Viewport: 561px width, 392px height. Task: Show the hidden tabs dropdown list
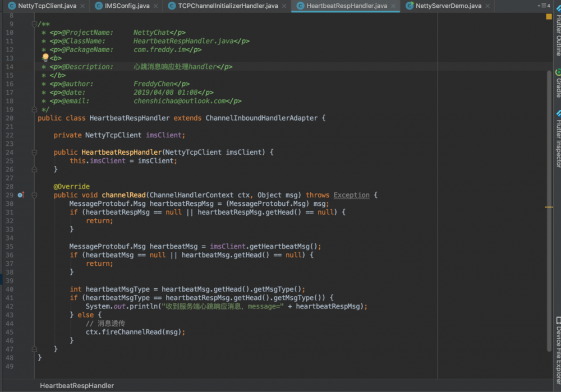click(544, 6)
